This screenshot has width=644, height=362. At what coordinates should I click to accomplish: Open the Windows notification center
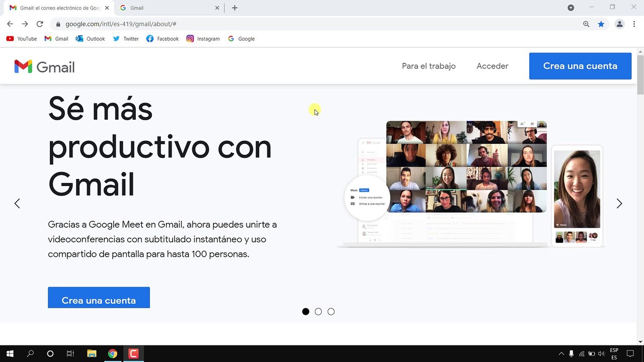(630, 354)
